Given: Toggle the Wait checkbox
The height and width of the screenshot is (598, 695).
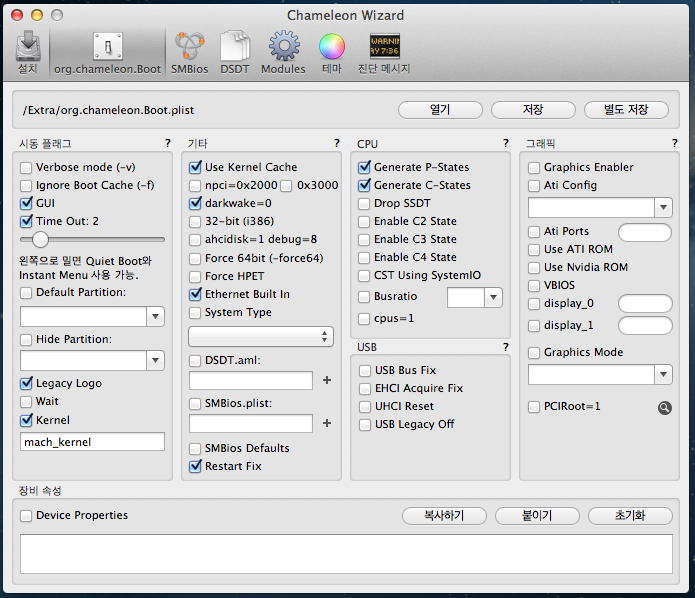Looking at the screenshot, I should (26, 402).
